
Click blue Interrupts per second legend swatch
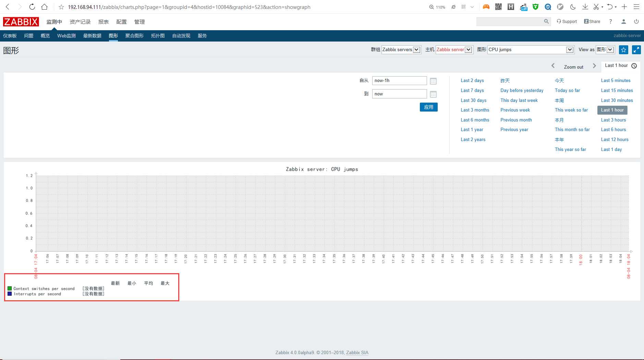[x=10, y=294]
